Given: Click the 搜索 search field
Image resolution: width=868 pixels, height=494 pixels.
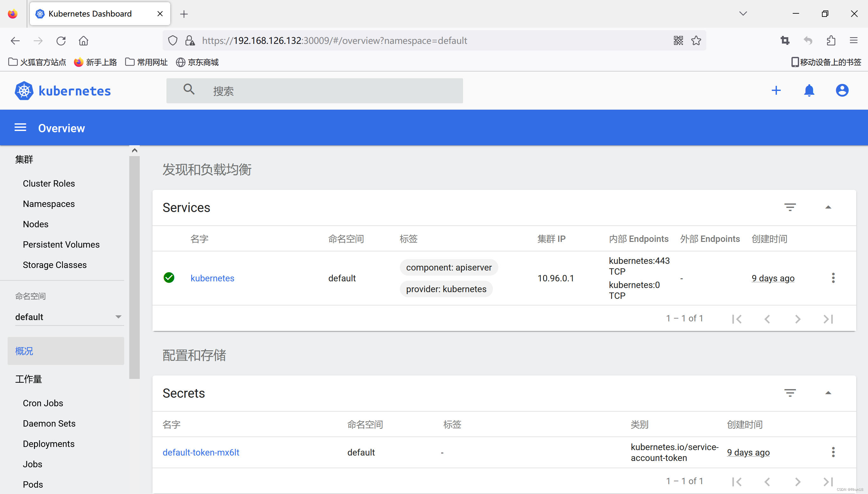Looking at the screenshot, I should (314, 91).
